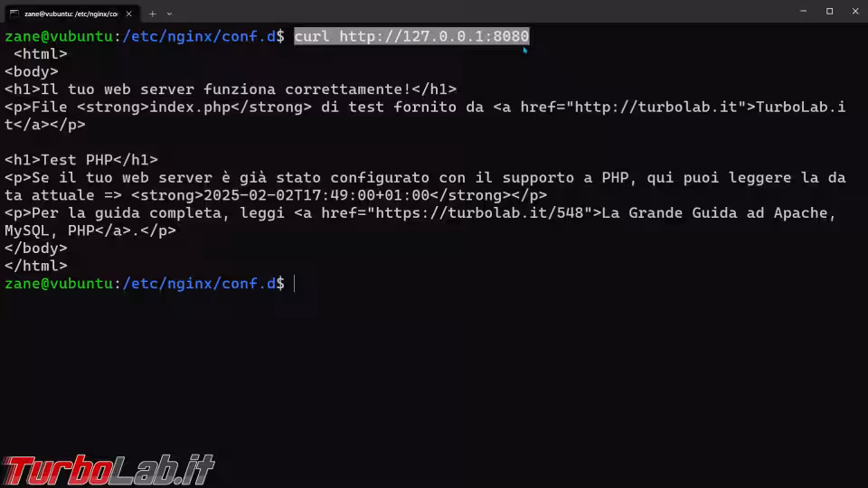Click the closing </html> tag line
Image resolution: width=868 pixels, height=488 pixels.
36,266
